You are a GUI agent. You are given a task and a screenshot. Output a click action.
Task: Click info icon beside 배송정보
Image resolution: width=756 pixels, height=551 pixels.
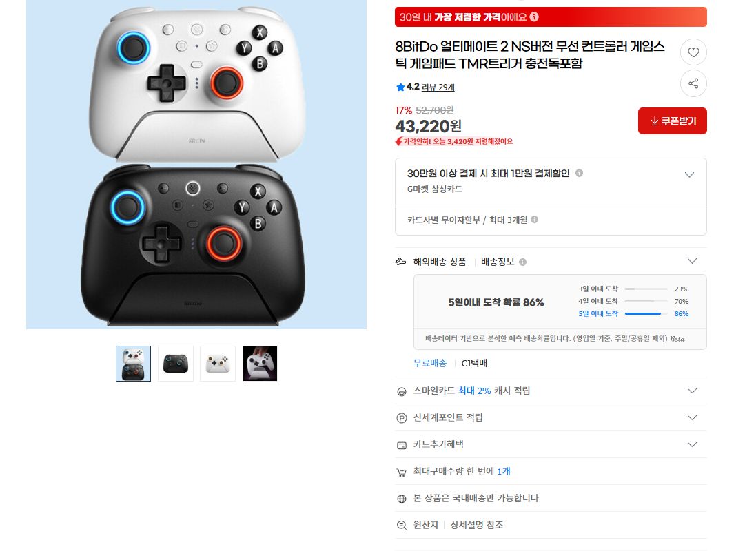[x=522, y=262]
